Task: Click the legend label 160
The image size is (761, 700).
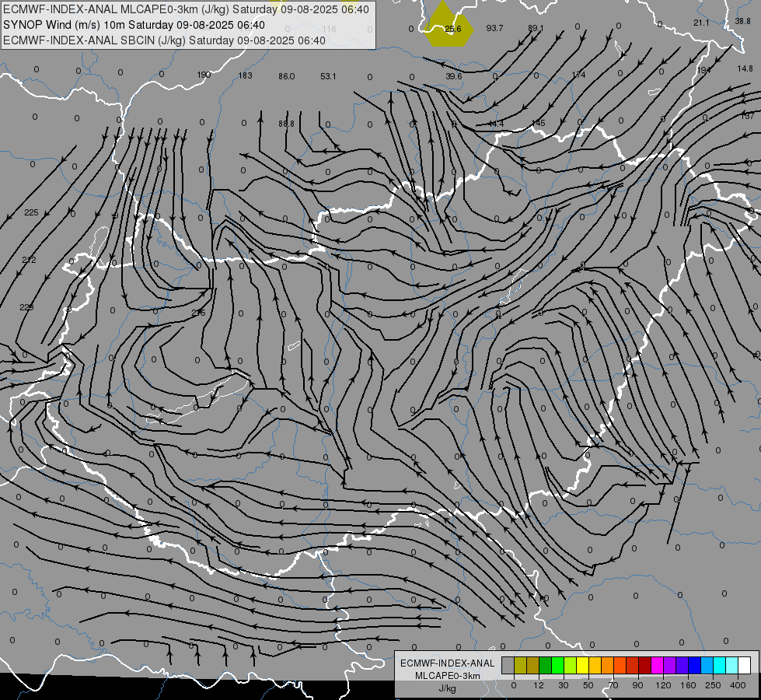Action: pos(688,685)
